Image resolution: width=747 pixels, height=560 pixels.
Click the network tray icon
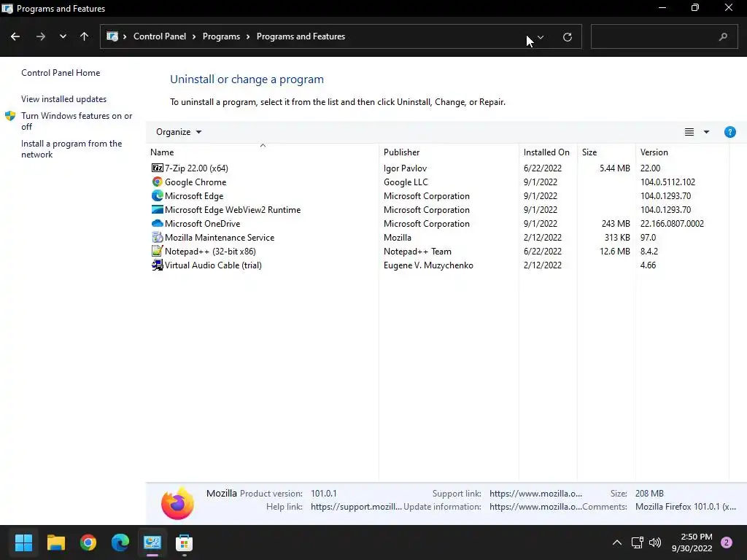click(637, 542)
